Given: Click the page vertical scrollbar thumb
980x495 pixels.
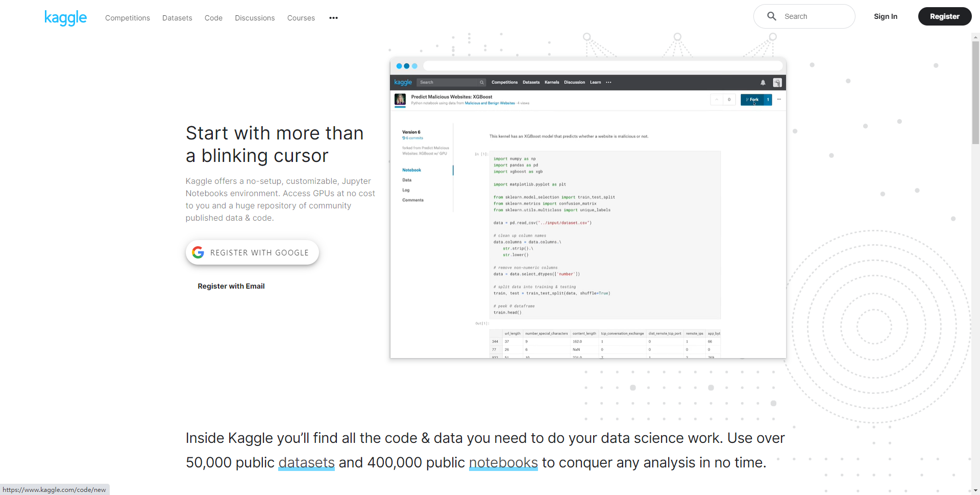Looking at the screenshot, I should pyautogui.click(x=975, y=92).
